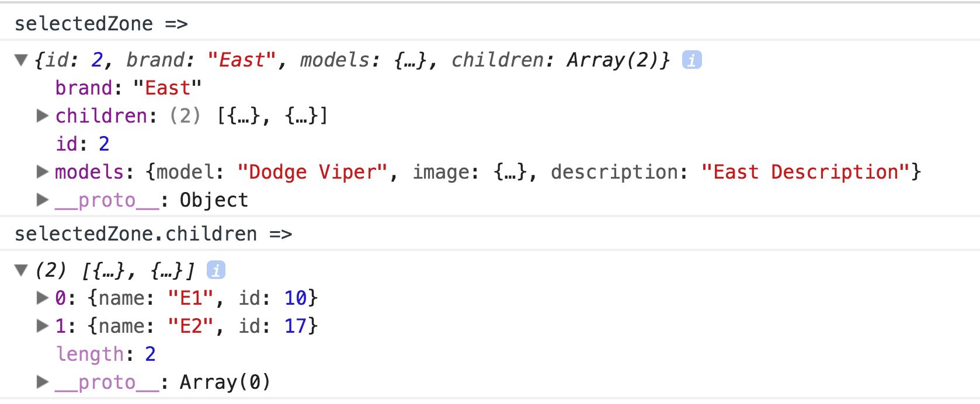Click the info icon next to the (2) array summary

216,270
